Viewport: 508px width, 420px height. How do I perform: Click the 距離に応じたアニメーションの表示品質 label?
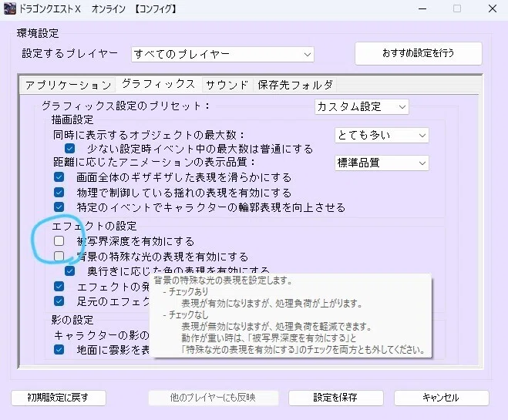point(154,162)
